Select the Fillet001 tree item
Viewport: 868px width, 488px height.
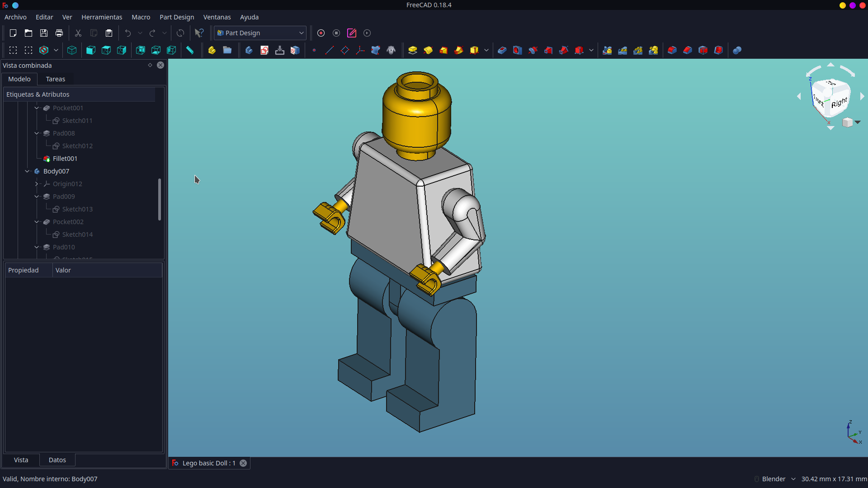[65, 159]
